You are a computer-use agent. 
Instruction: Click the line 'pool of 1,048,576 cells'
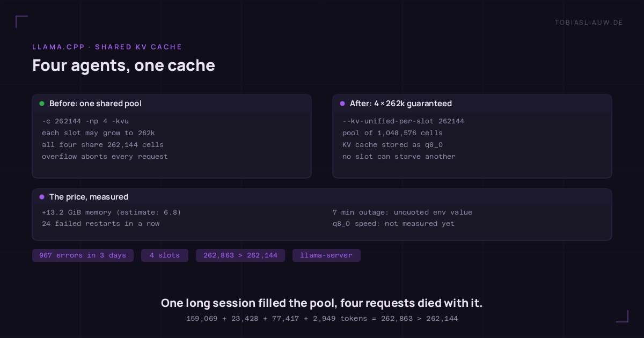point(392,133)
